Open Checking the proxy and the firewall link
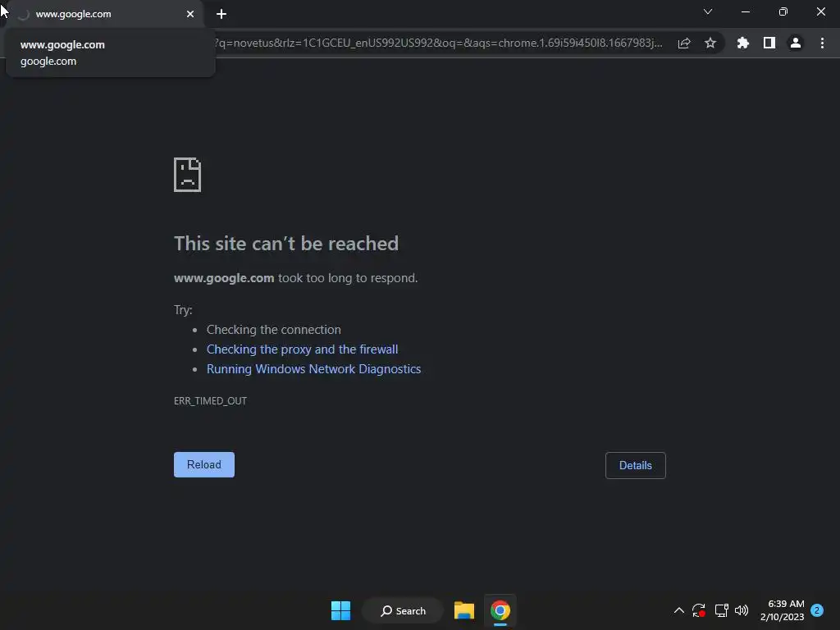 (302, 349)
